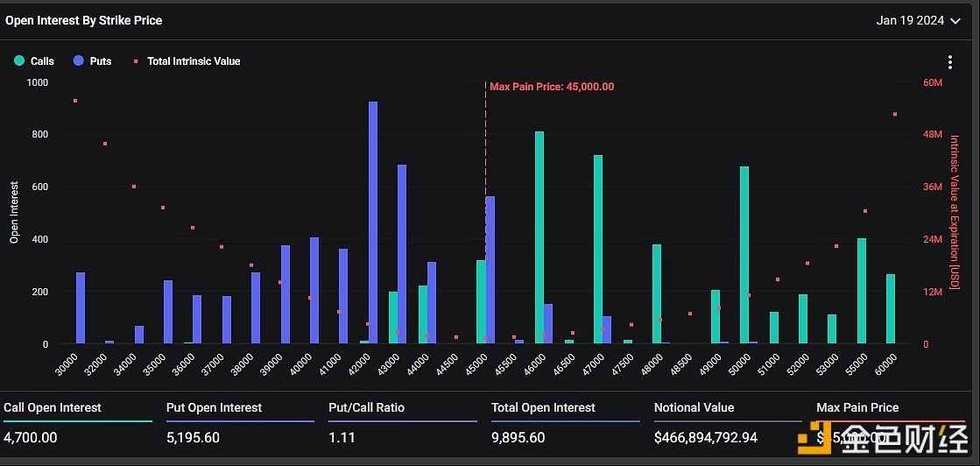The image size is (980, 466).
Task: Open the Jan 19 2024 expiry dropdown
Action: [918, 20]
